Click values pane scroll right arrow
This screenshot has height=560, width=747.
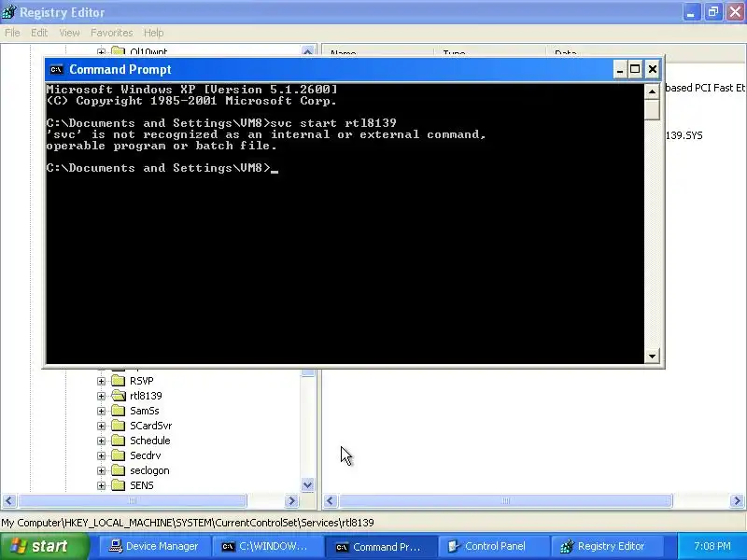tap(737, 501)
